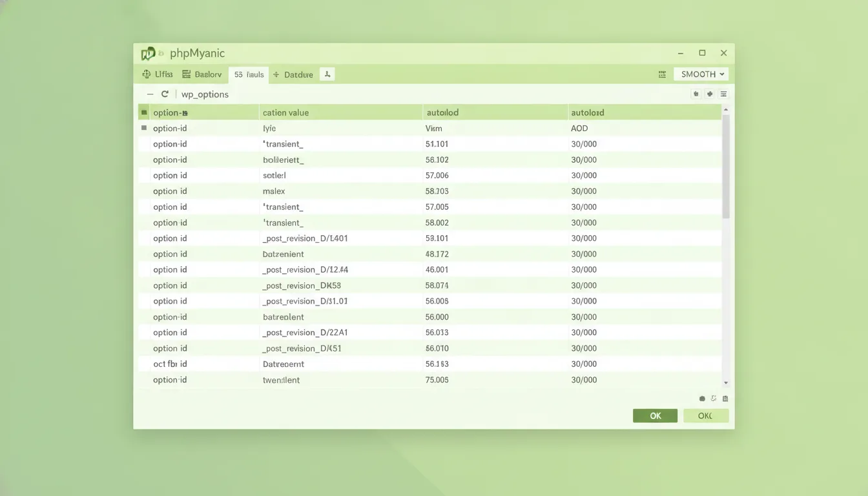Click the bucket-shaped icon above the table
The width and height of the screenshot is (868, 496).
pos(696,94)
